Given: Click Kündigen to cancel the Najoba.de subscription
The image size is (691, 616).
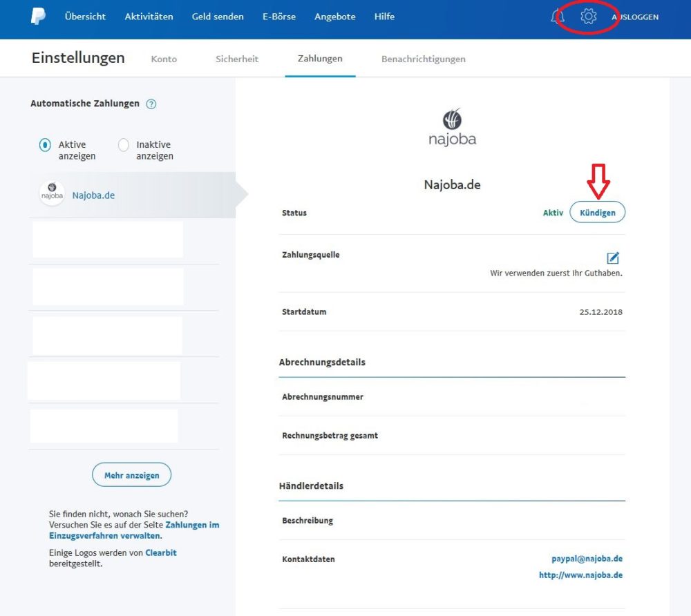Looking at the screenshot, I should pyautogui.click(x=597, y=212).
